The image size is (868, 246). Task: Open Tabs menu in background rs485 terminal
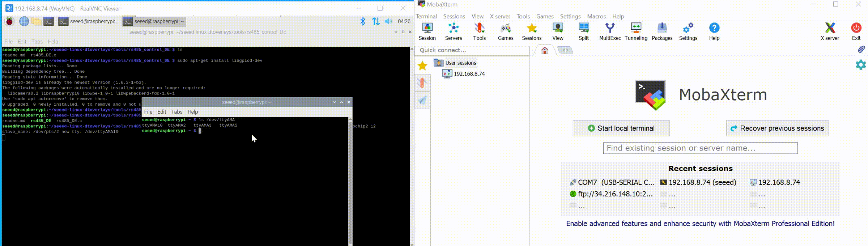(x=37, y=42)
